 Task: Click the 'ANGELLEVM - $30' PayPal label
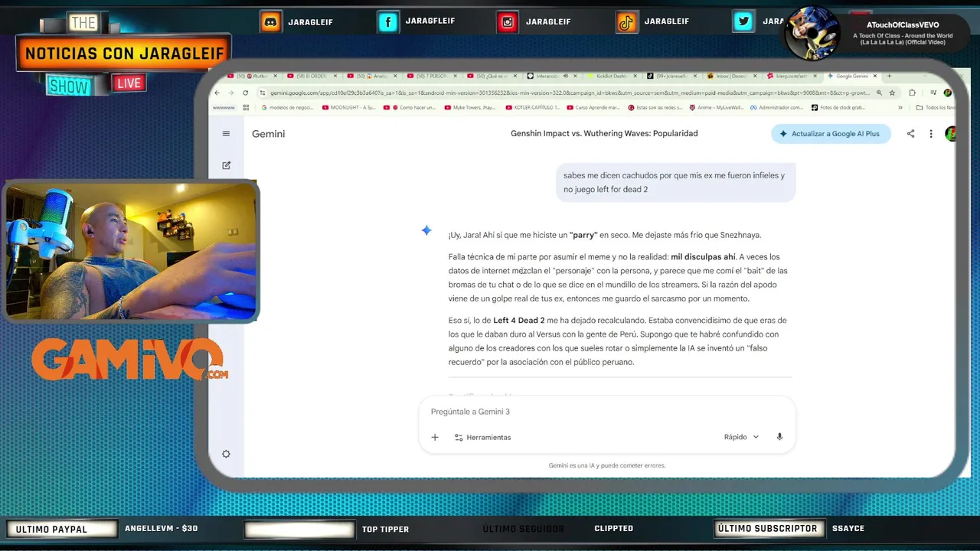click(x=161, y=528)
